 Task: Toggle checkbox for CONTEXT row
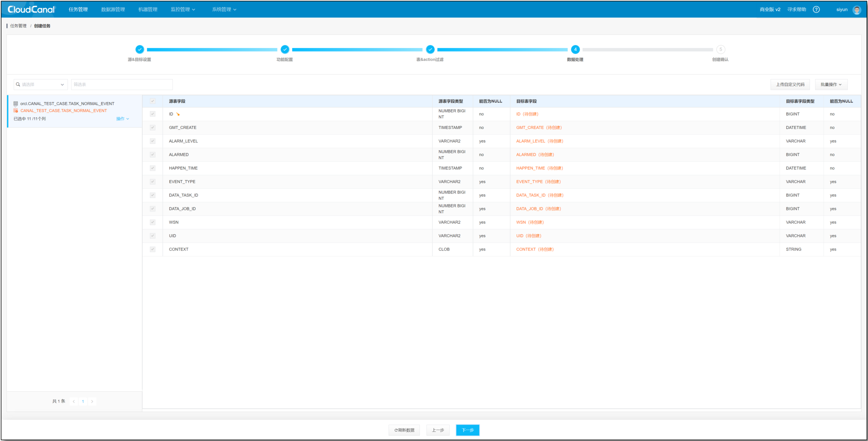[153, 249]
